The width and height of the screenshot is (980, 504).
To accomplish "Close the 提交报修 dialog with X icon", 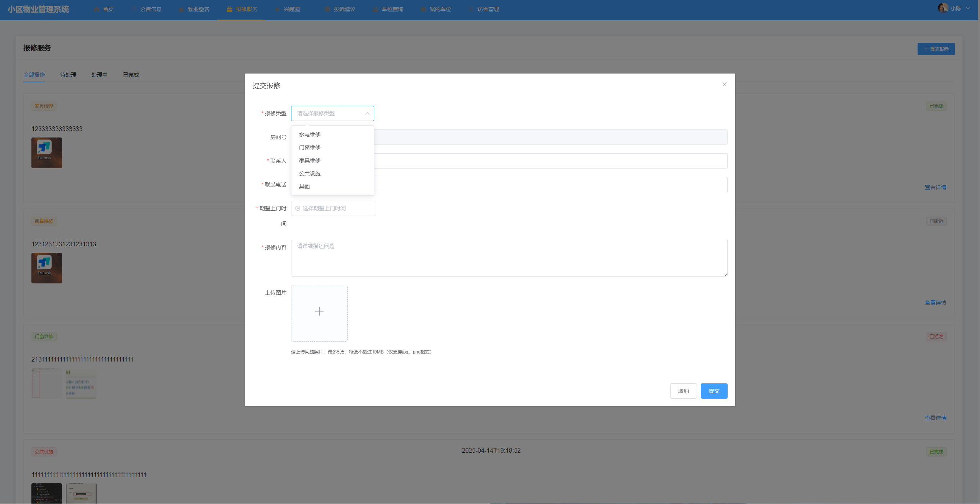I will click(724, 84).
